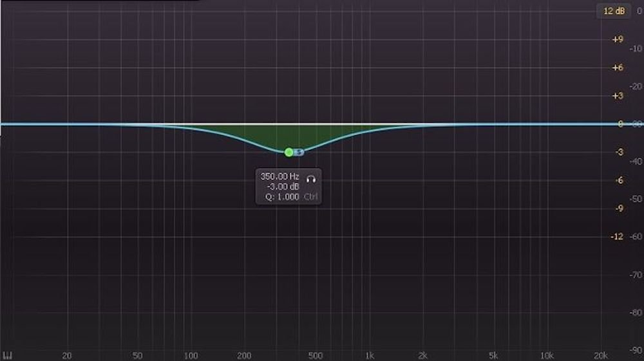Click the Q: 1.000 value
Image resolution: width=644 pixels, height=361 pixels.
click(282, 197)
